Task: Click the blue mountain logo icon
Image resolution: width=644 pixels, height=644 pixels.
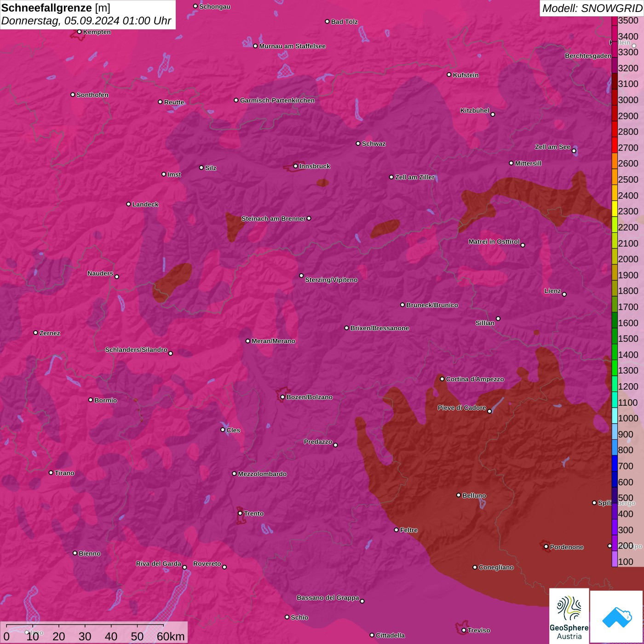Action: pyautogui.click(x=617, y=617)
